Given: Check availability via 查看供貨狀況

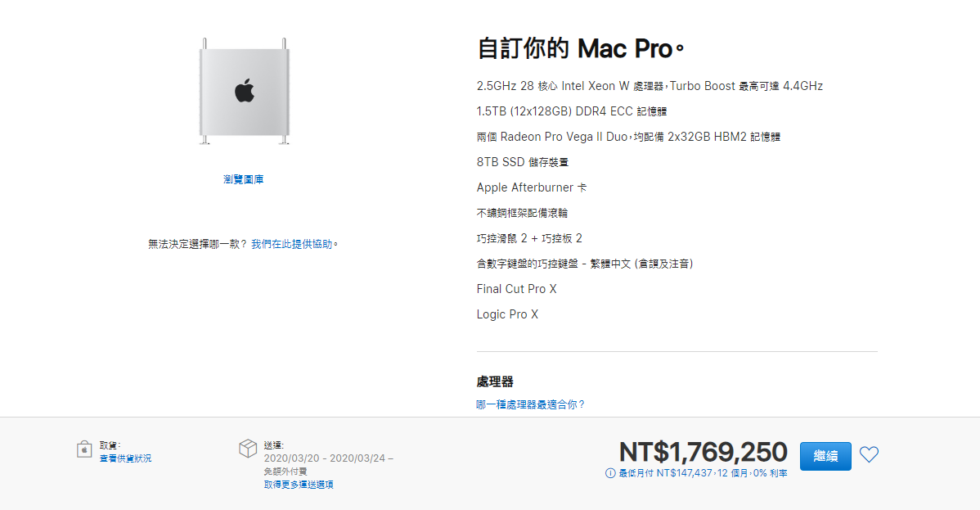Looking at the screenshot, I should 125,458.
